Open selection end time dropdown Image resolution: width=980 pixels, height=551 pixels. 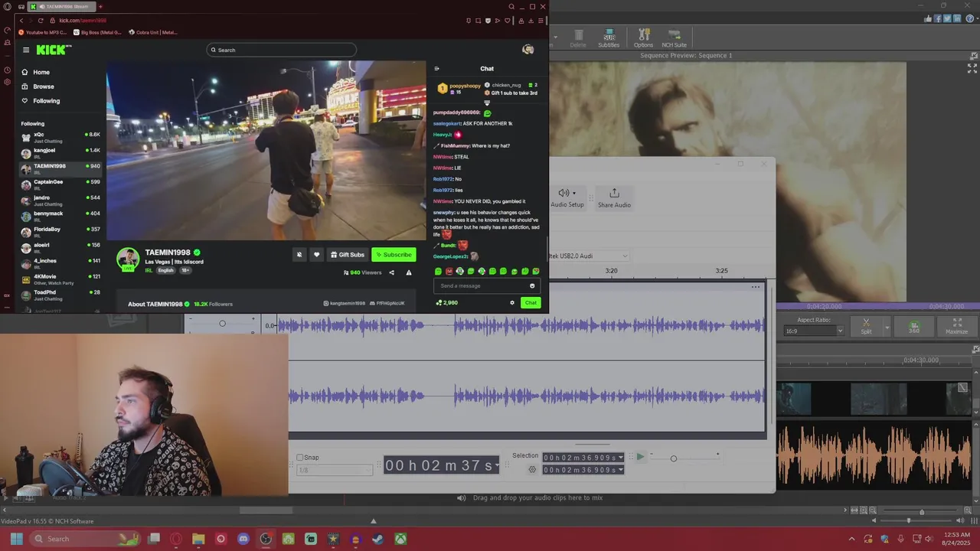point(620,470)
